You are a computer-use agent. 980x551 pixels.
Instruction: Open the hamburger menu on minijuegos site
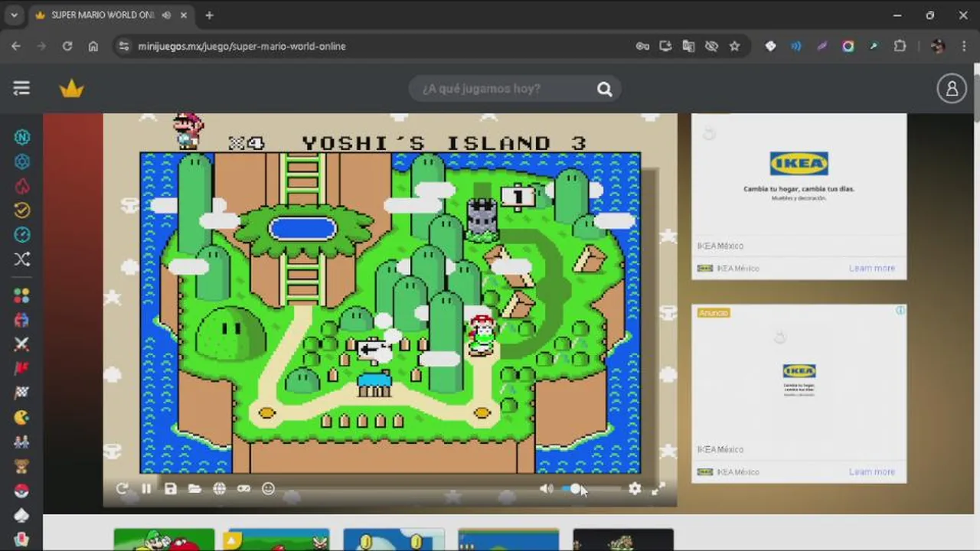click(x=21, y=89)
